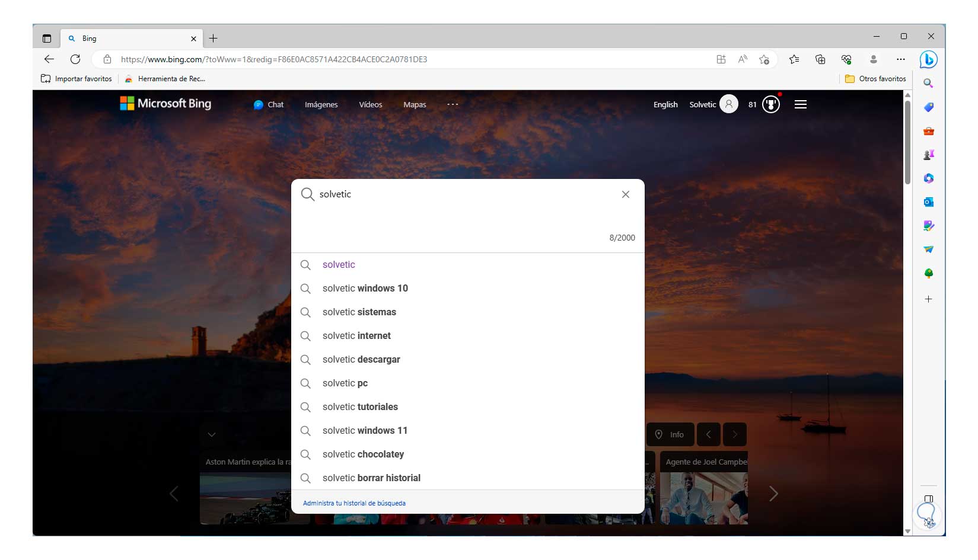978x560 pixels.
Task: Open sidebar Microsoft 365 icon
Action: pyautogui.click(x=929, y=178)
